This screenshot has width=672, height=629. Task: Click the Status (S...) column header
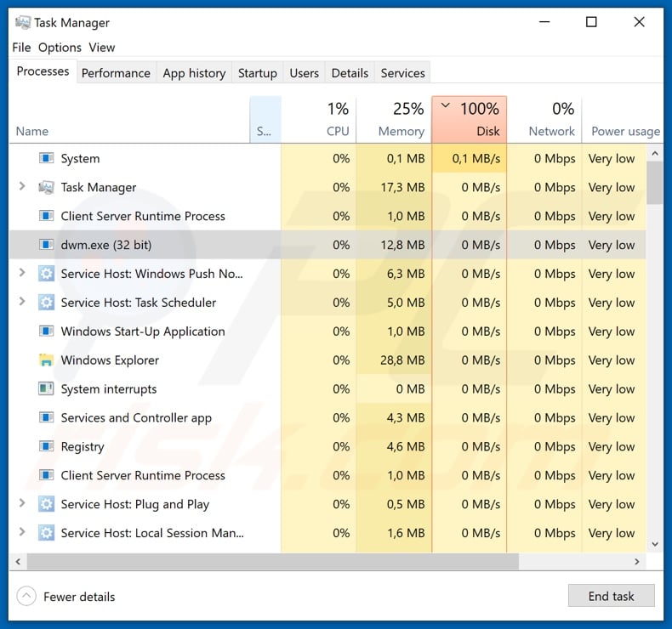[x=265, y=120]
